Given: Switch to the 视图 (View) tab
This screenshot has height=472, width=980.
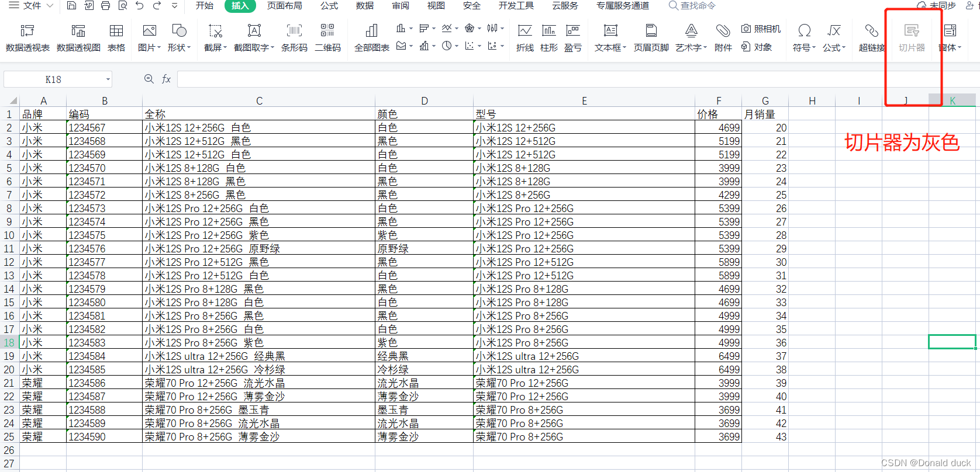Looking at the screenshot, I should click(x=436, y=6).
